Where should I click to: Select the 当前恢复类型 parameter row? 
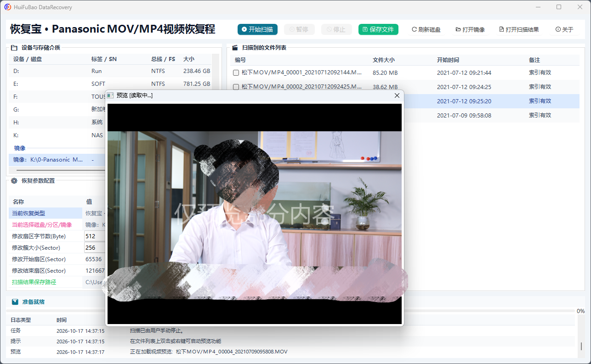[57, 213]
